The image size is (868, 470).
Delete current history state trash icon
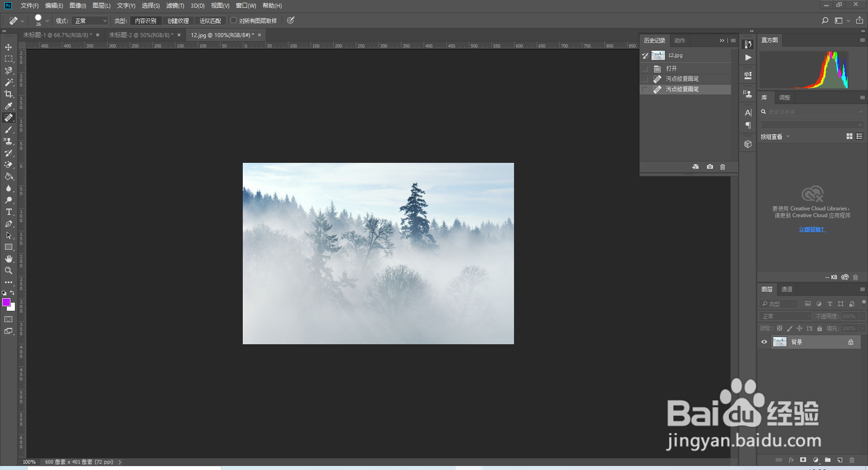(722, 167)
